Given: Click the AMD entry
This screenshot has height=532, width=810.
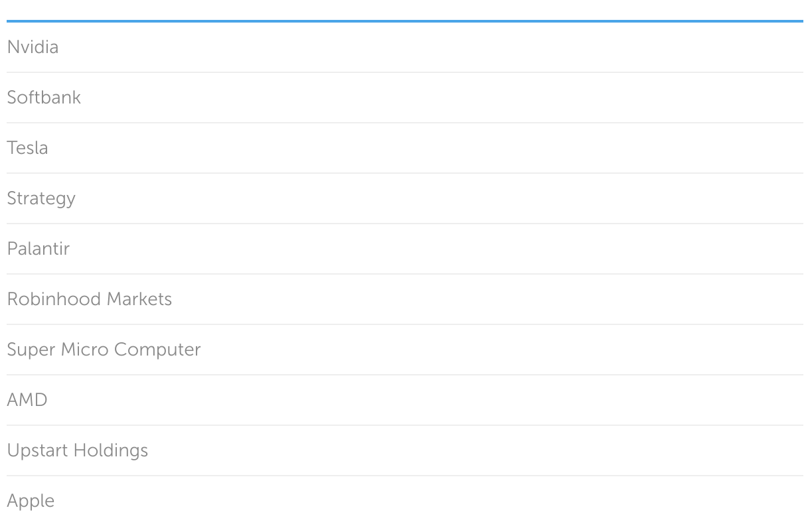Looking at the screenshot, I should [x=27, y=400].
